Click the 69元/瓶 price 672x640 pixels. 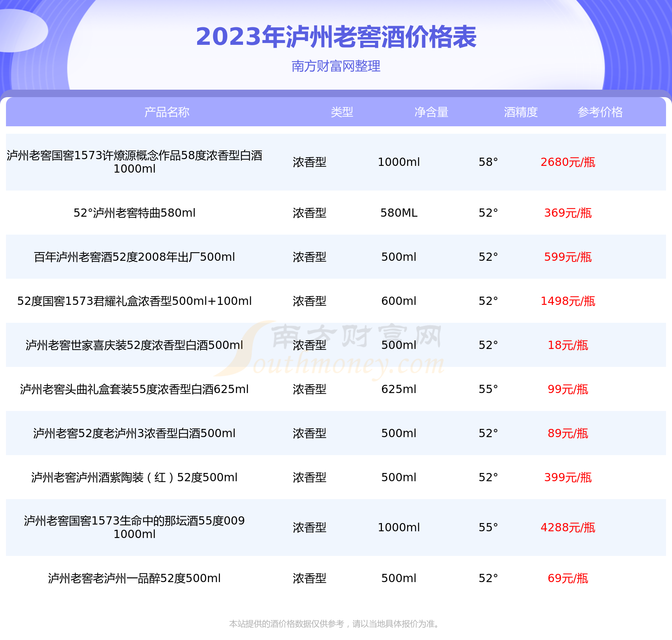[x=568, y=578]
